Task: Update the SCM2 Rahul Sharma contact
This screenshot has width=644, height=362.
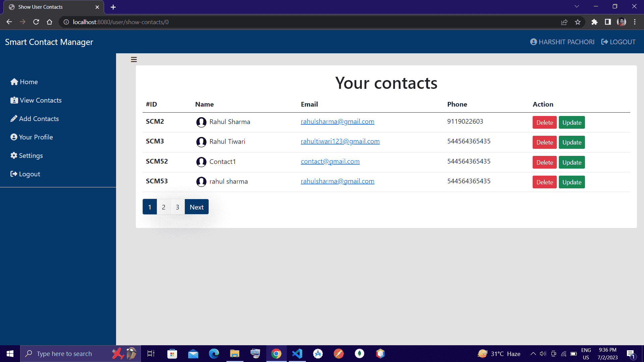Action: (x=572, y=122)
